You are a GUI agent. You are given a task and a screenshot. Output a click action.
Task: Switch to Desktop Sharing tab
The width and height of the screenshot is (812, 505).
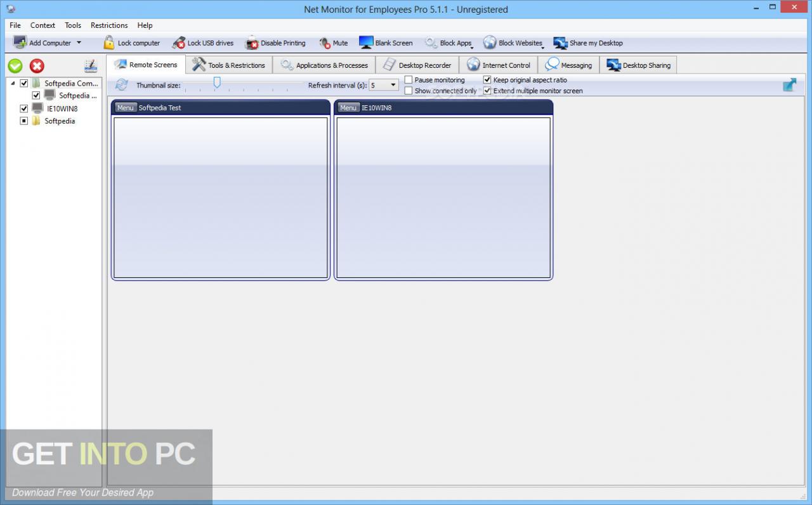639,65
